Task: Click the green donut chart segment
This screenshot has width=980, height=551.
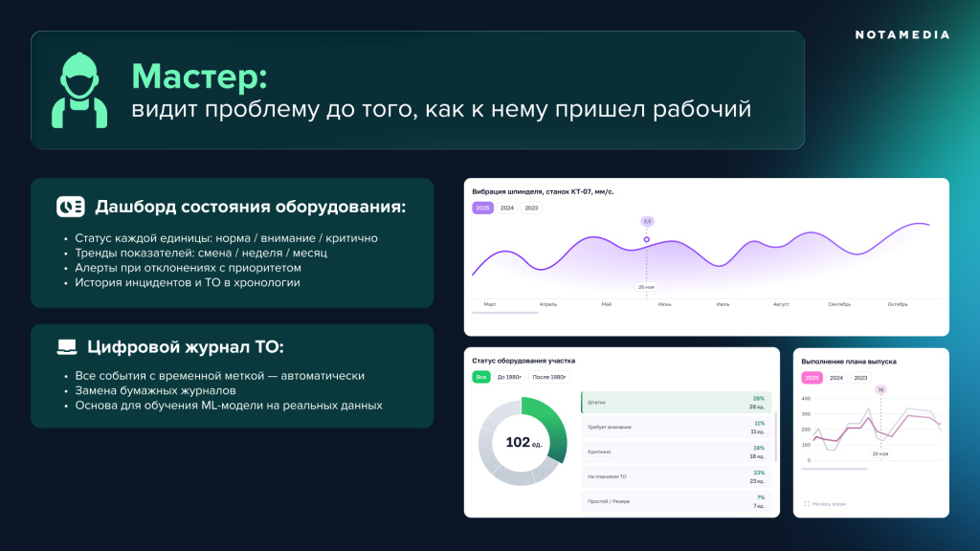Action: pos(550,425)
